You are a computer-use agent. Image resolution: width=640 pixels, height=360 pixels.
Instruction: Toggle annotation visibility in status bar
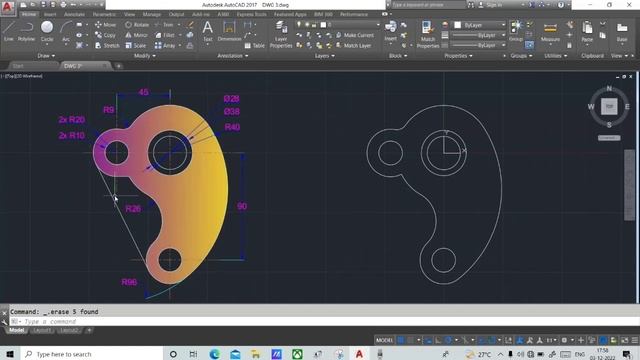click(520, 340)
